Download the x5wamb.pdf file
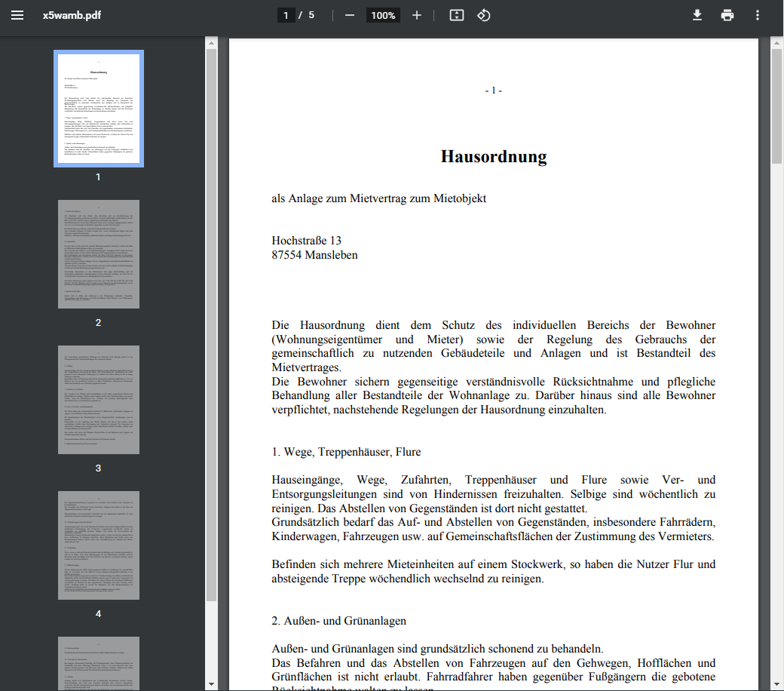Viewport: 784px width, 691px height. pyautogui.click(x=697, y=14)
